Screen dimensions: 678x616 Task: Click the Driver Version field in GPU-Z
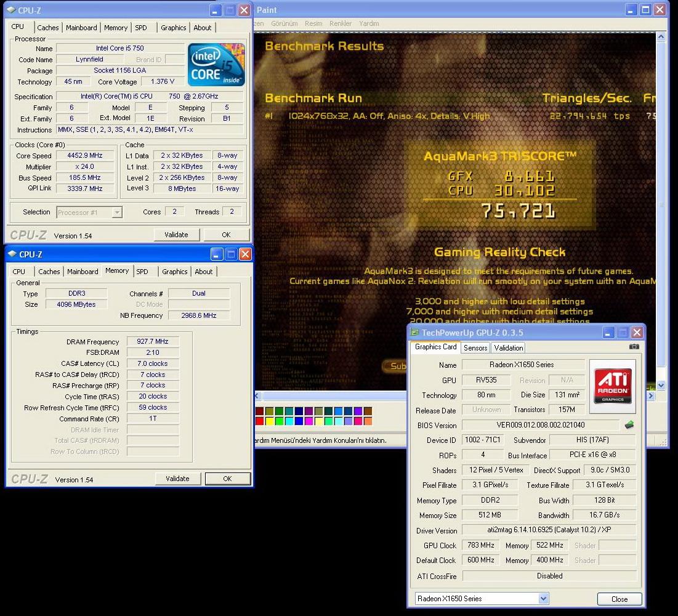click(549, 530)
